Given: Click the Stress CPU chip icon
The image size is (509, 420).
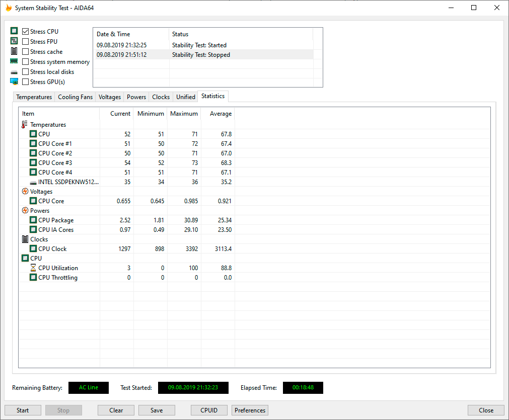Looking at the screenshot, I should coord(14,31).
